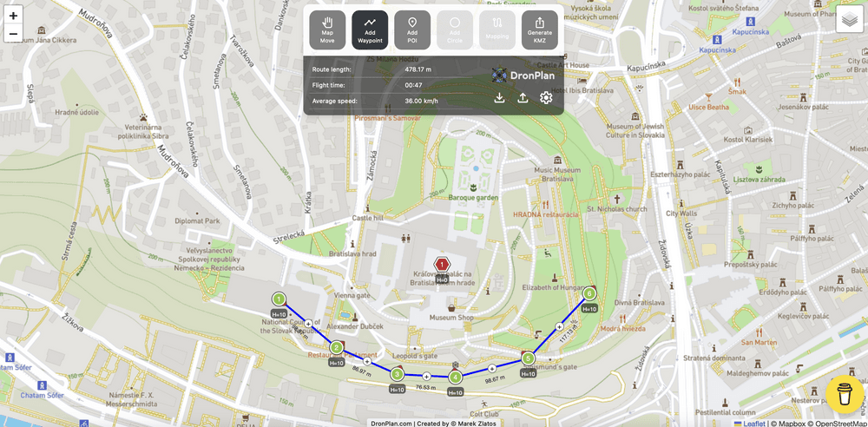Select the Map Move tool
This screenshot has width=868, height=427.
[x=327, y=30]
